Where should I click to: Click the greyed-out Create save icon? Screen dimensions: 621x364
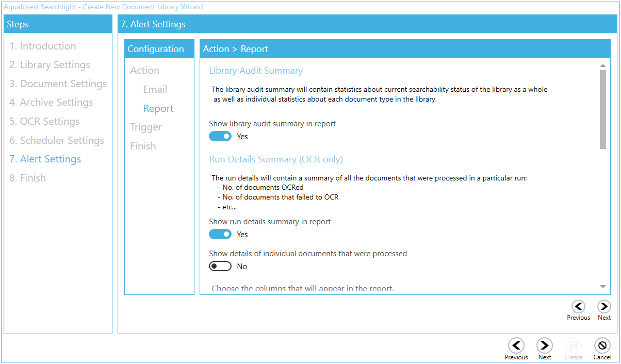573,345
